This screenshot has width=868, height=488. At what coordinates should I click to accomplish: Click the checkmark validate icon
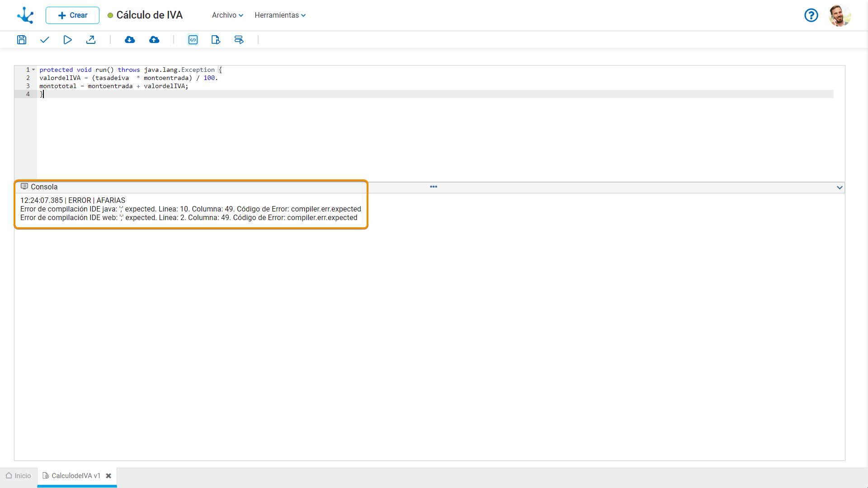pos(44,40)
